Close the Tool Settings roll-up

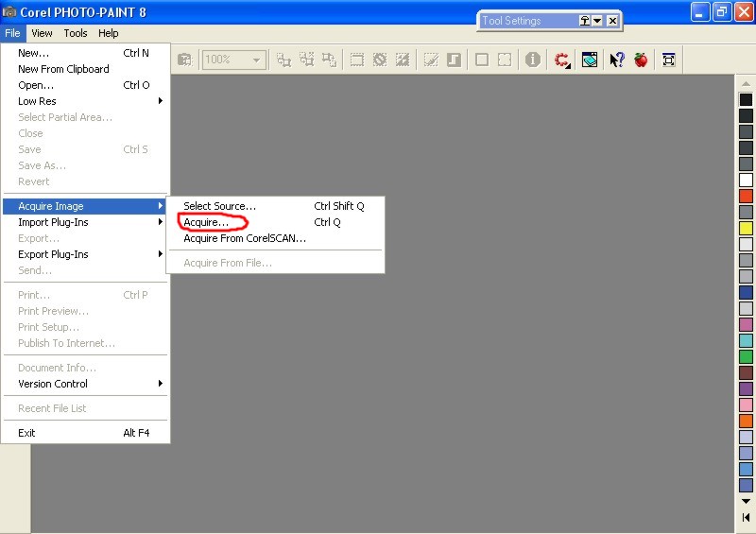[x=612, y=21]
